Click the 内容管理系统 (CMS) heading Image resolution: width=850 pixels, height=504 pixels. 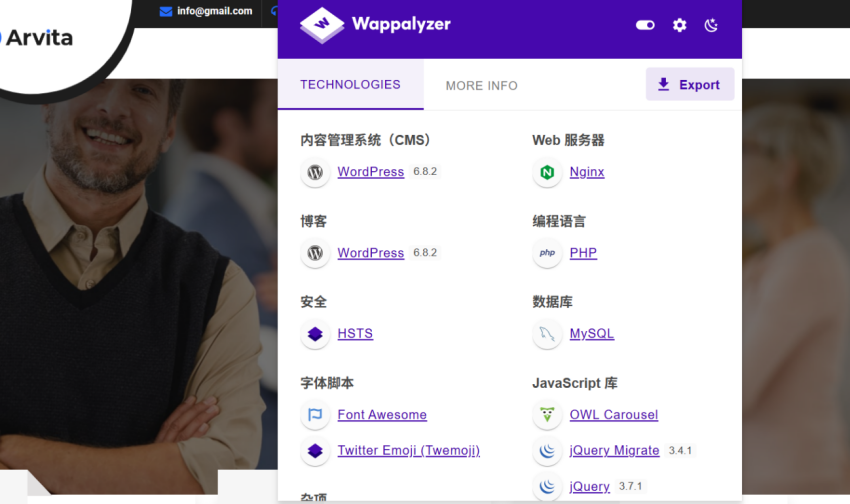point(365,140)
